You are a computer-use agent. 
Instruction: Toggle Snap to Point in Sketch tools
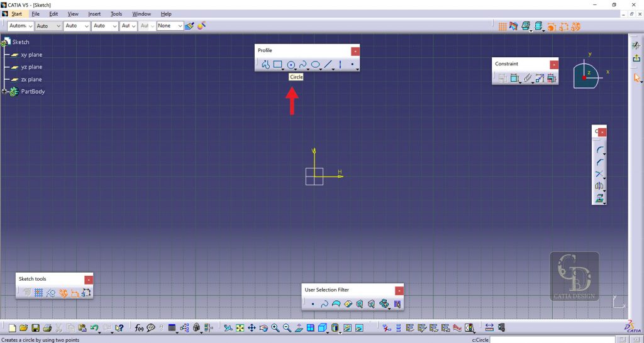38,293
